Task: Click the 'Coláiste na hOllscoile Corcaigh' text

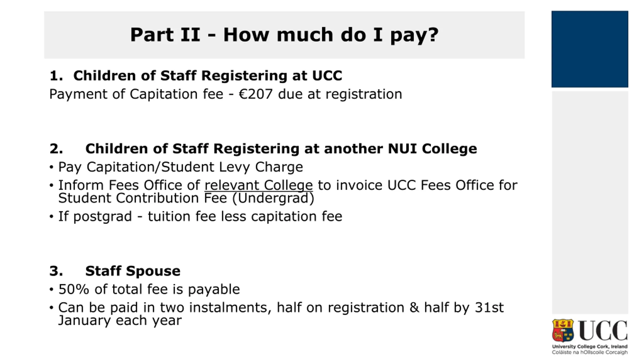Action: click(x=590, y=352)
